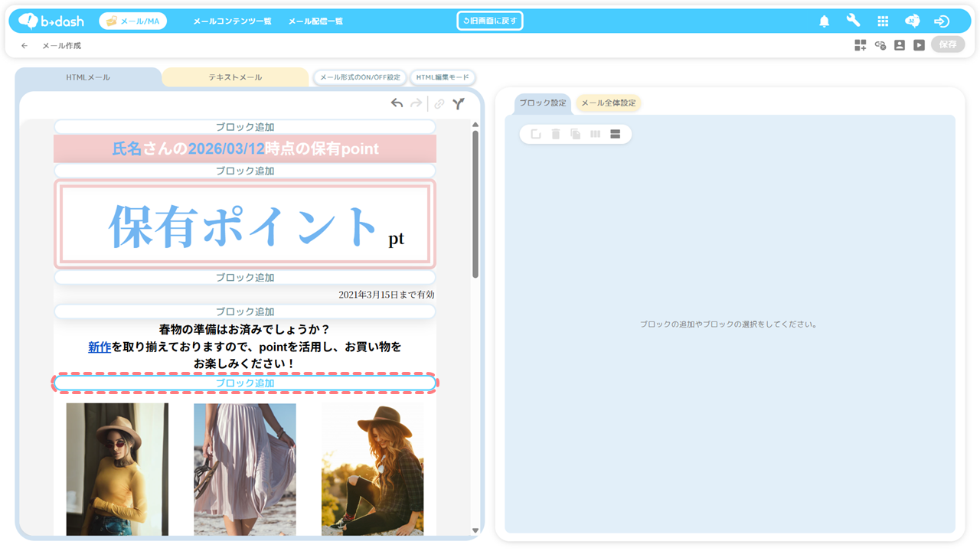980x551 pixels.
Task: Click the 新作 hyperlink in the email
Action: pos(100,347)
